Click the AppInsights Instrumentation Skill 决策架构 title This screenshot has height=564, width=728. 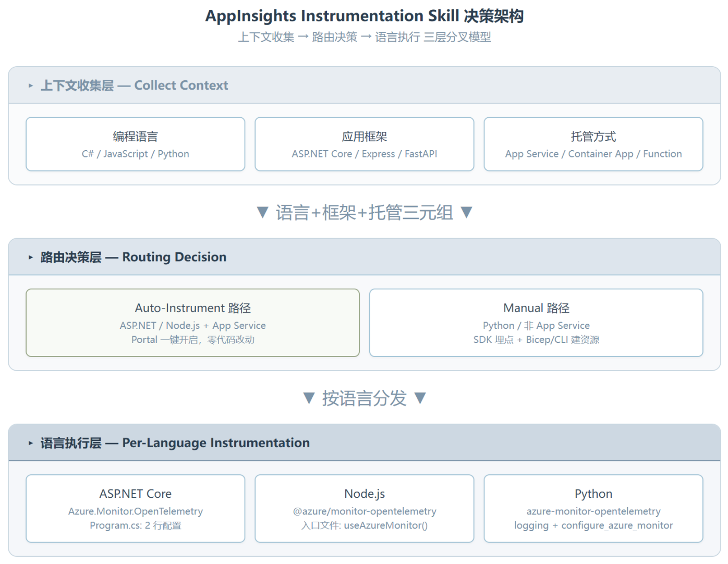[x=365, y=16]
